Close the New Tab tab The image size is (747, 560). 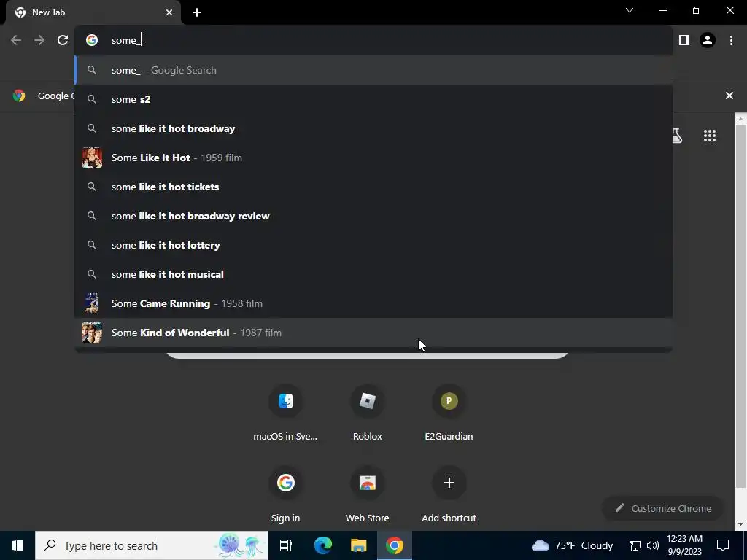pos(169,12)
